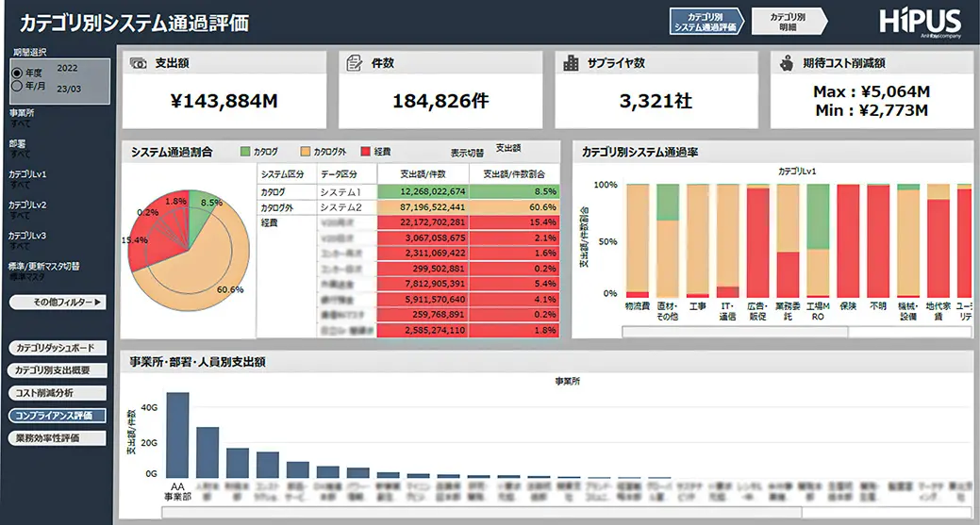
Task: Click the HiPUS logo
Action: [920, 23]
